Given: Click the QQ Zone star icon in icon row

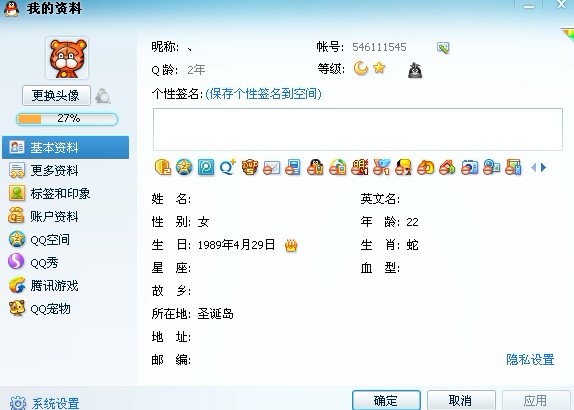Looking at the screenshot, I should [x=184, y=167].
